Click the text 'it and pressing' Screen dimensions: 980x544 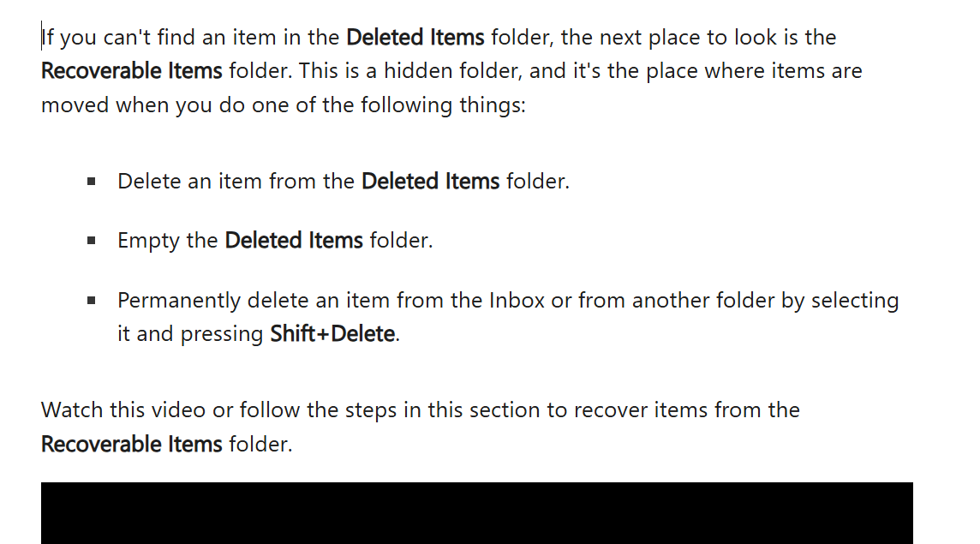click(190, 334)
